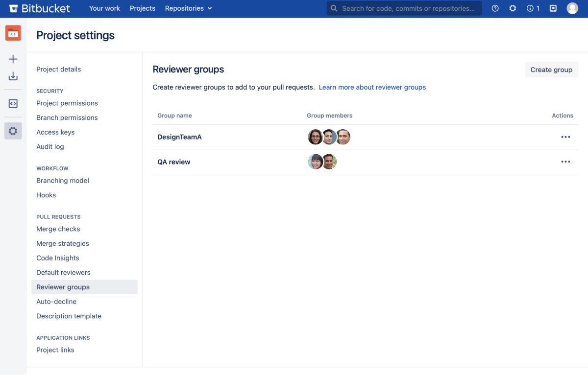The width and height of the screenshot is (588, 375).
Task: Click first member avatar of DesignTeamA
Action: coord(315,137)
